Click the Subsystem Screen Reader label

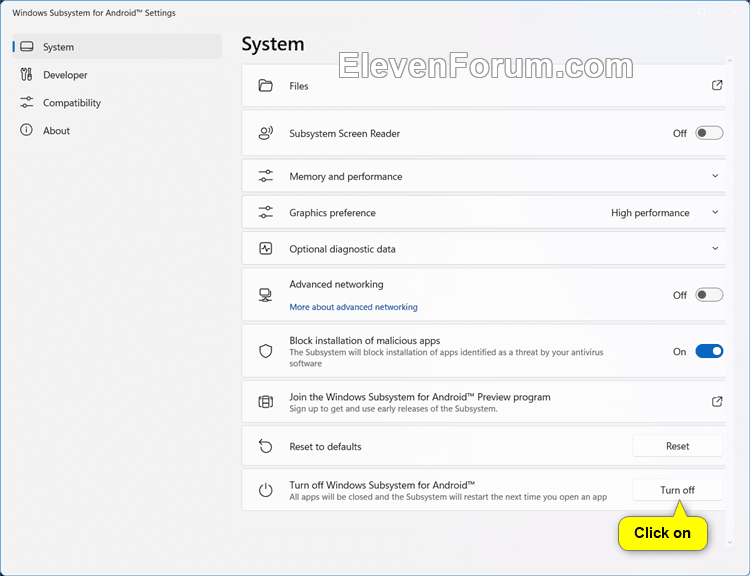pos(344,133)
